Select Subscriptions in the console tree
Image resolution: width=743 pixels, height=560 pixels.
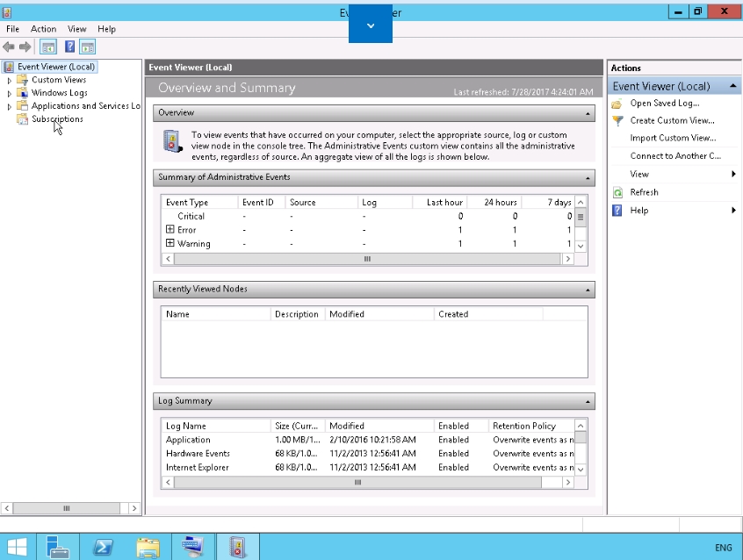pyautogui.click(x=57, y=118)
